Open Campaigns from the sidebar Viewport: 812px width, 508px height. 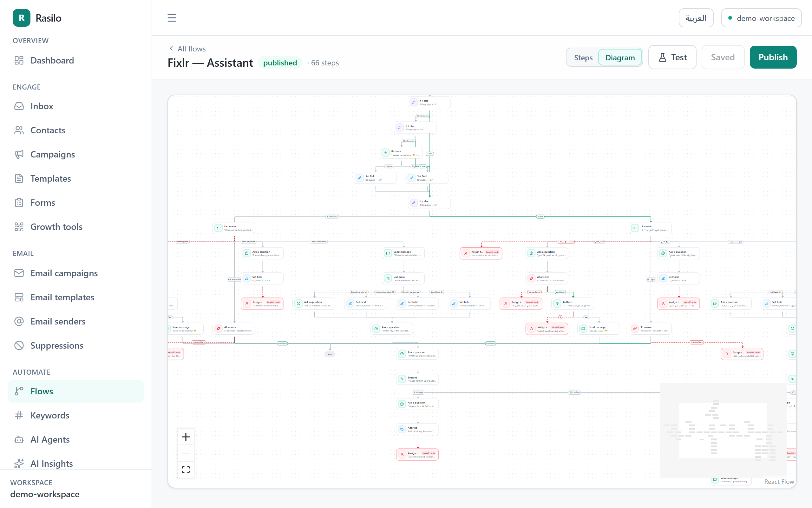click(75, 155)
